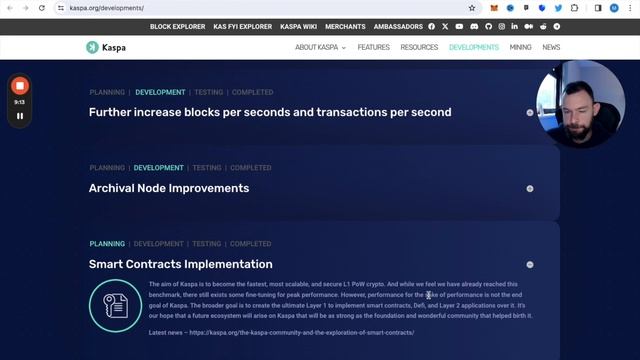Click the smart contract document icon
The width and height of the screenshot is (640, 360).
(x=116, y=306)
